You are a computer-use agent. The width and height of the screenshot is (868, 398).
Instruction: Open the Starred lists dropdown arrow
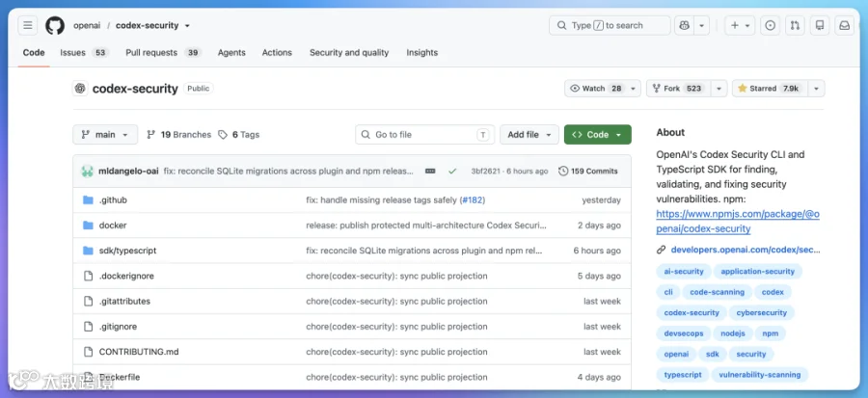[x=817, y=89]
